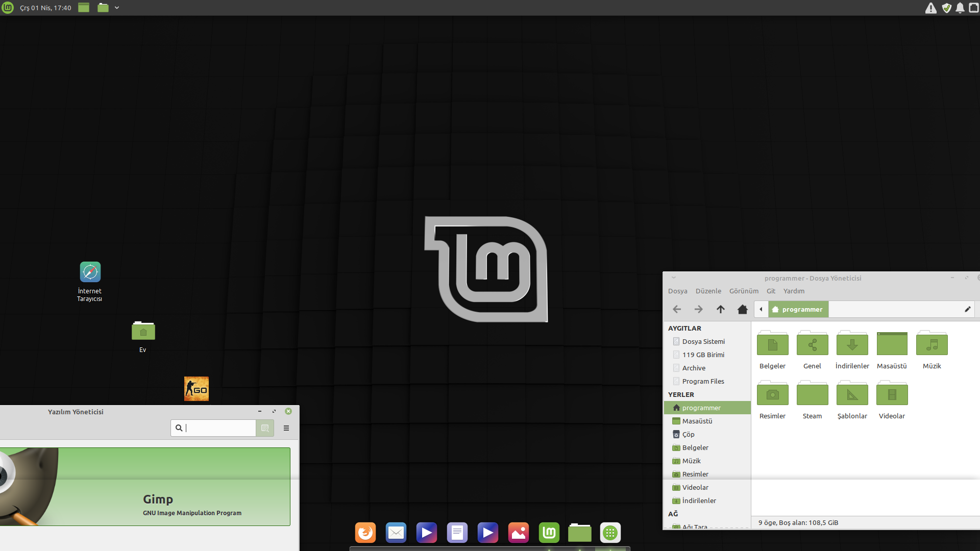
Task: Select the Belgeler folder in file view
Action: coord(773,350)
